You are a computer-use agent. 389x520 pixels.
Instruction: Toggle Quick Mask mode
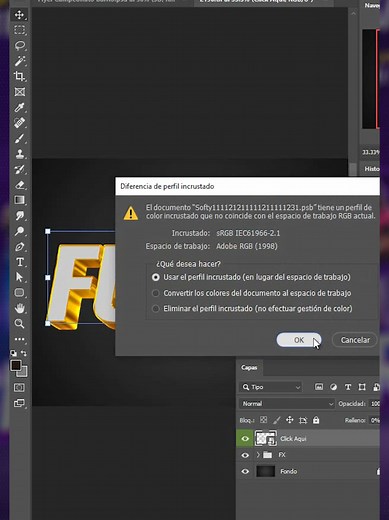(x=19, y=387)
